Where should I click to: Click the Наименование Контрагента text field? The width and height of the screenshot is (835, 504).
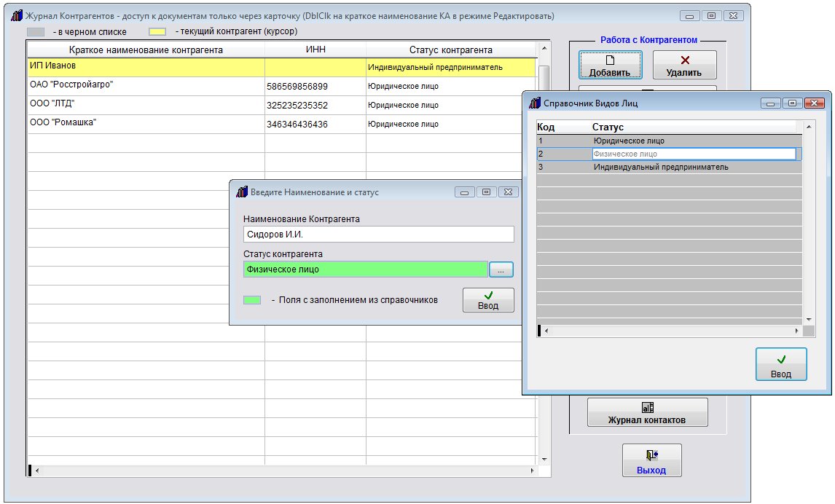click(378, 234)
